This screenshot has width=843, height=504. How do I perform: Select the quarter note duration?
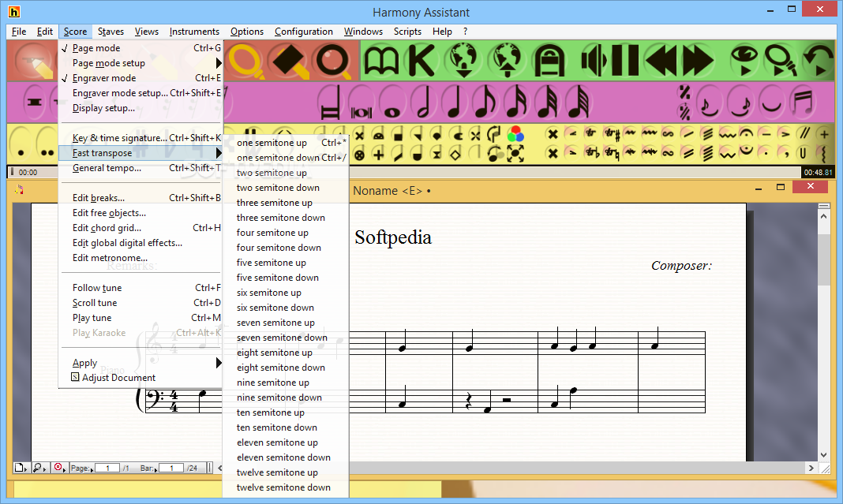455,102
